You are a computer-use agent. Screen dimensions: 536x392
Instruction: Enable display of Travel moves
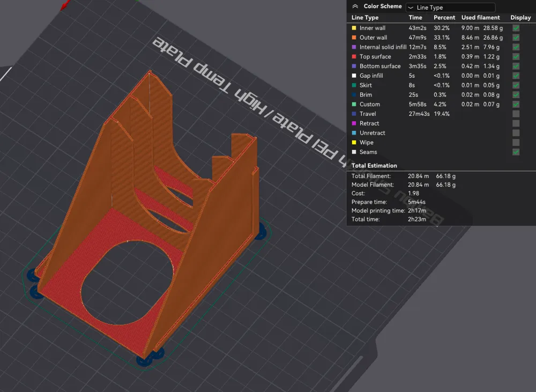(516, 114)
